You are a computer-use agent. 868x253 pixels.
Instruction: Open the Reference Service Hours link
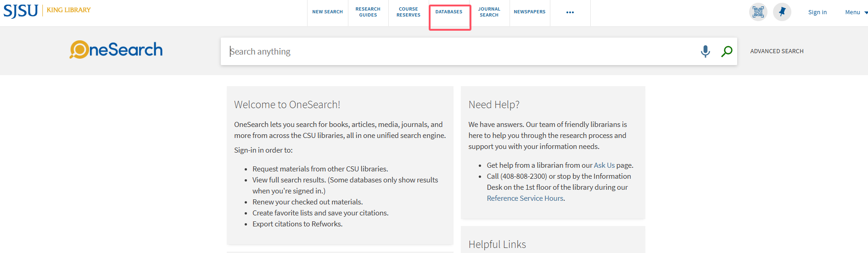[x=525, y=198]
